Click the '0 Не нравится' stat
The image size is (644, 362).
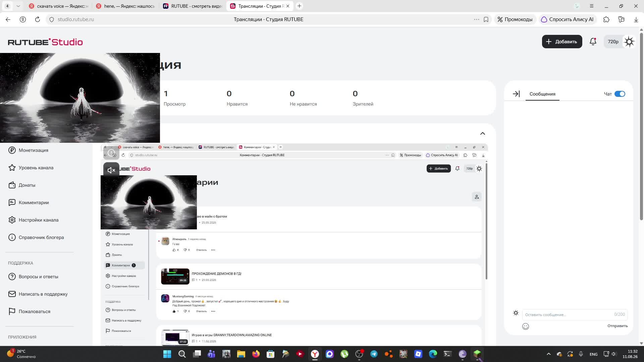coord(303,98)
